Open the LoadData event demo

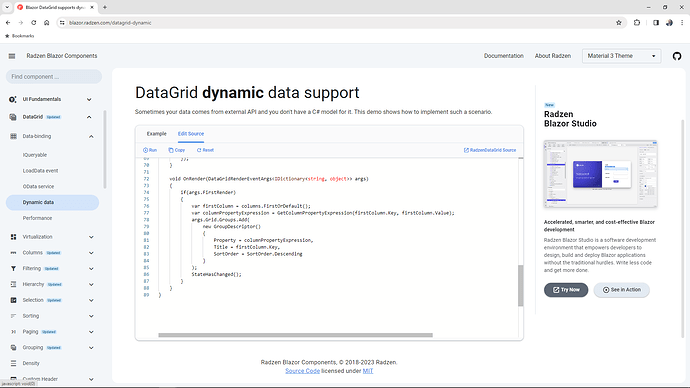(x=40, y=171)
